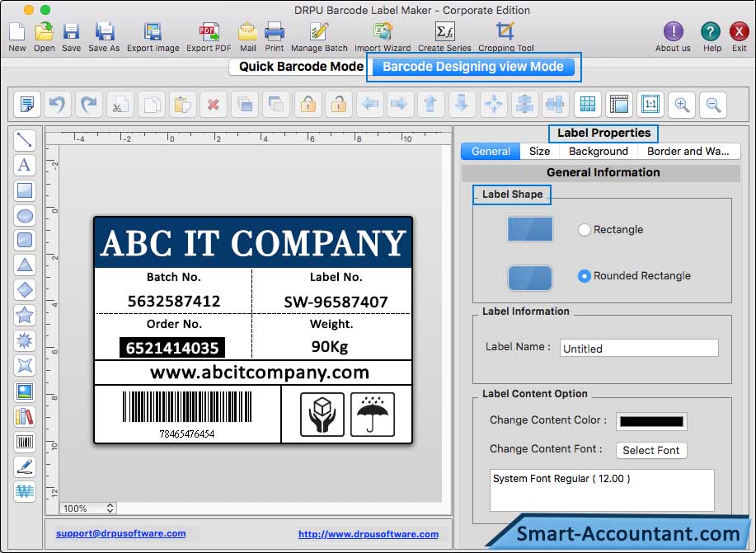This screenshot has height=553, width=756.
Task: Open the General tab
Action: tap(491, 152)
